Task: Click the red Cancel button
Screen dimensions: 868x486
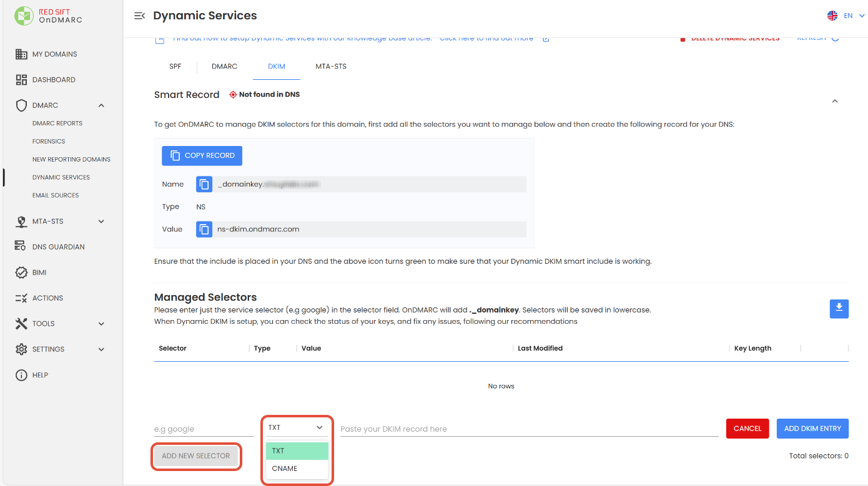Action: (747, 429)
